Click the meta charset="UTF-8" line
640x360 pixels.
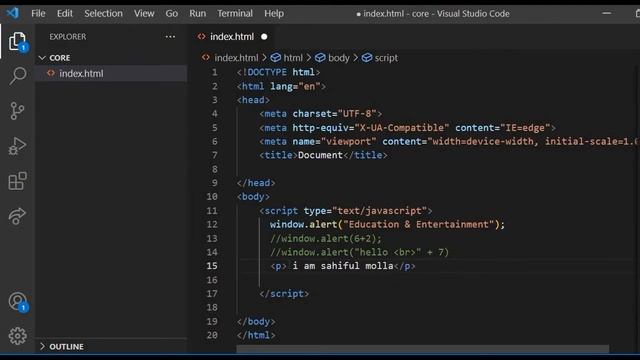pos(320,113)
